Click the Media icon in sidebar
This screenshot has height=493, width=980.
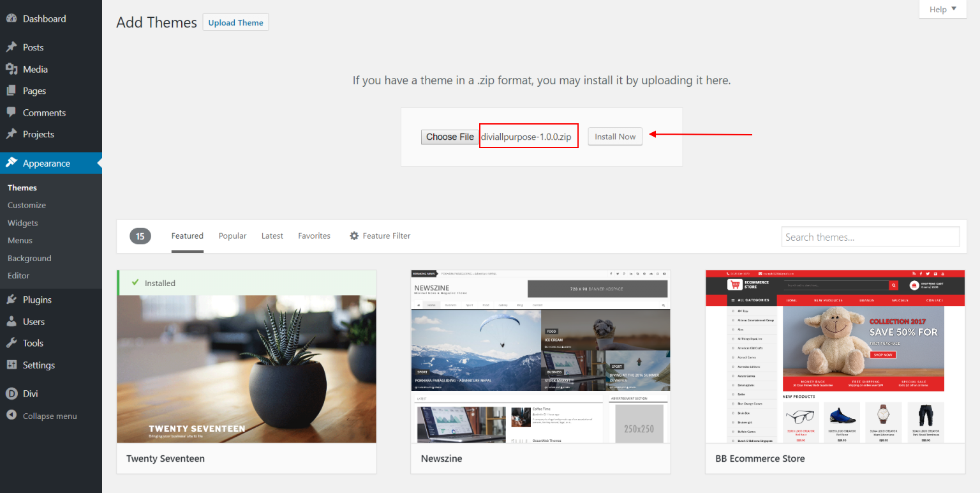(11, 69)
